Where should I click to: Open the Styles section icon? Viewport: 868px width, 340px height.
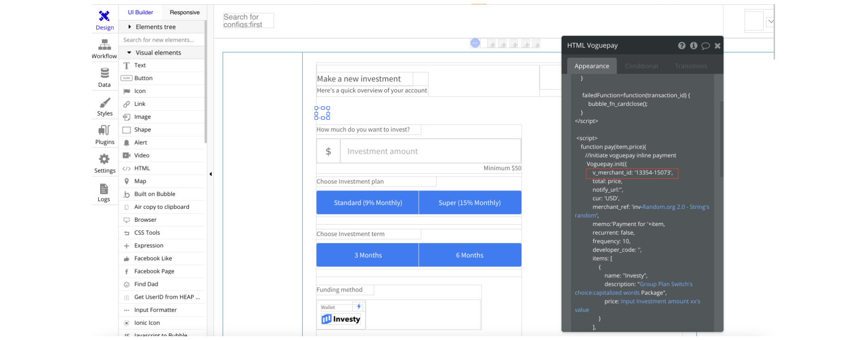click(104, 107)
